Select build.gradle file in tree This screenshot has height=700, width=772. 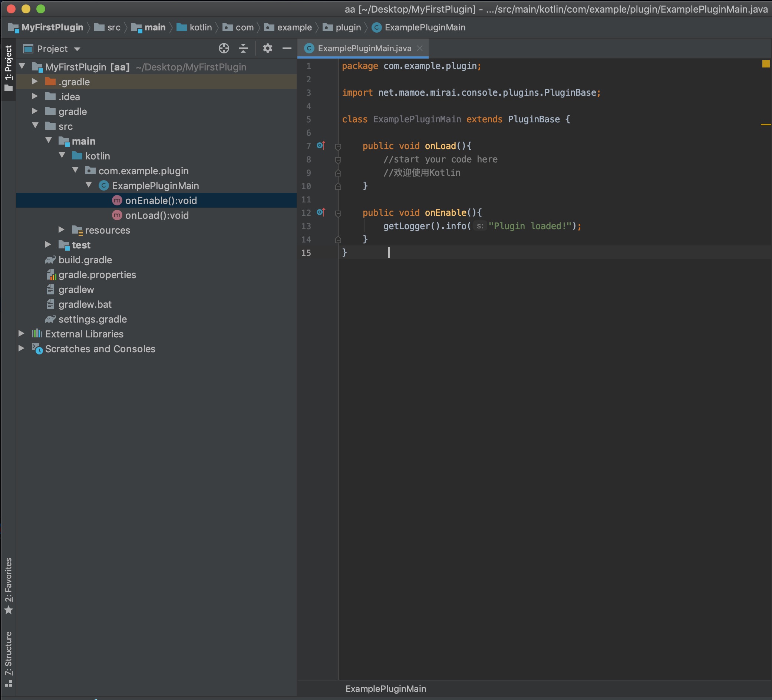pyautogui.click(x=85, y=260)
